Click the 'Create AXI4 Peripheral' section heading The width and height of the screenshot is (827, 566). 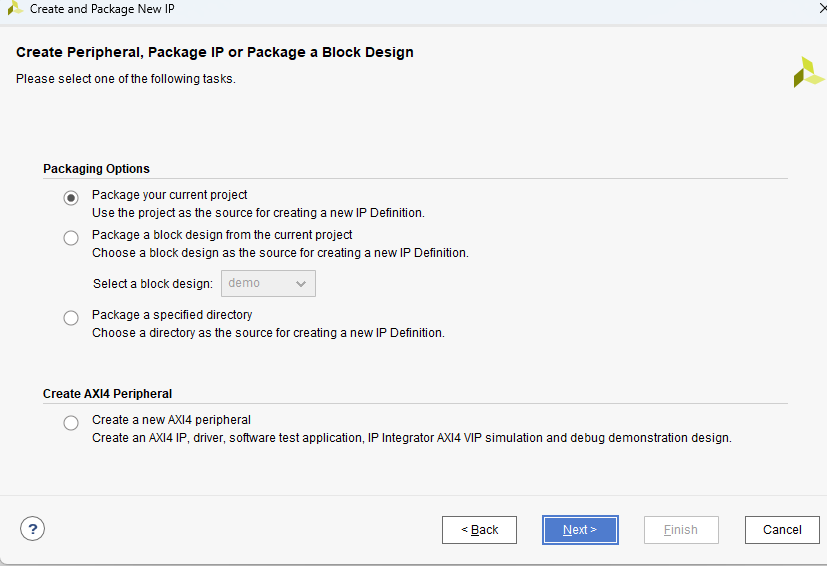tap(108, 394)
